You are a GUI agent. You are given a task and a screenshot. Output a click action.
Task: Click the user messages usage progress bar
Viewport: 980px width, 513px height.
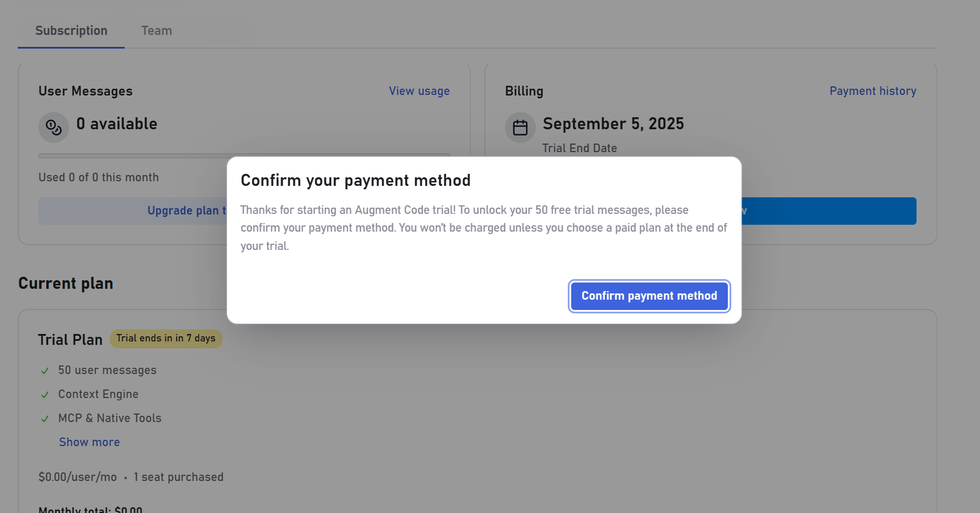coord(133,156)
